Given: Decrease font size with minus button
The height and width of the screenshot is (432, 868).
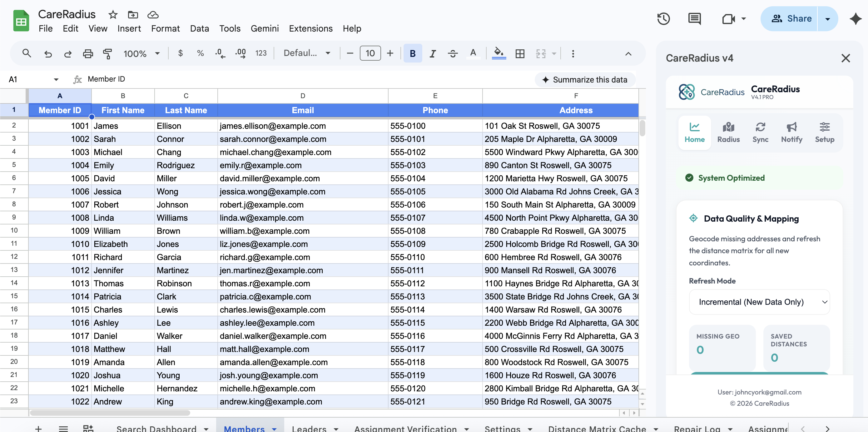Looking at the screenshot, I should (350, 53).
